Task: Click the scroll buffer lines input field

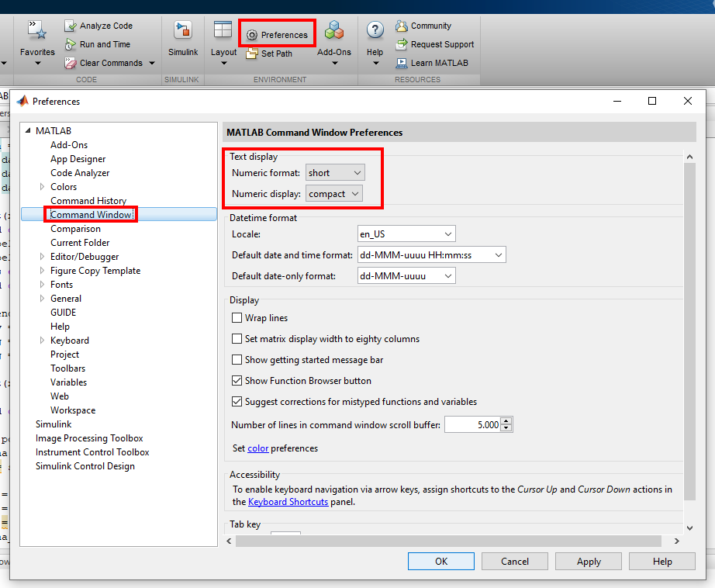Action: coord(472,424)
